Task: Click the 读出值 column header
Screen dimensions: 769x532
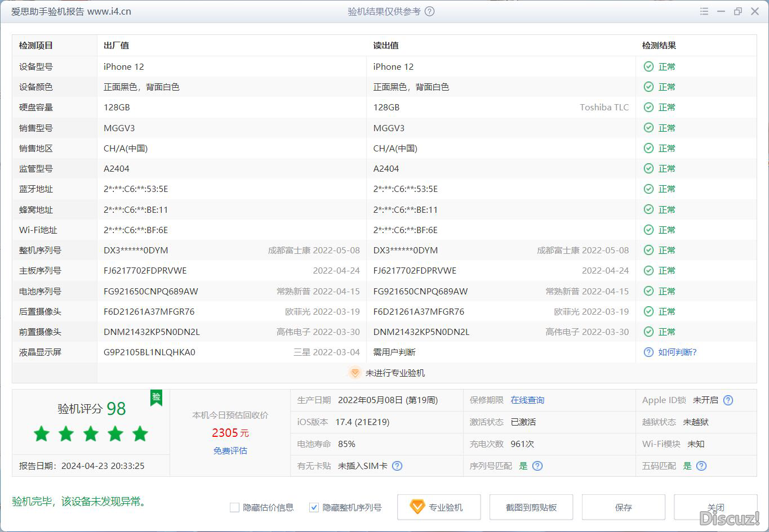Action: 386,46
